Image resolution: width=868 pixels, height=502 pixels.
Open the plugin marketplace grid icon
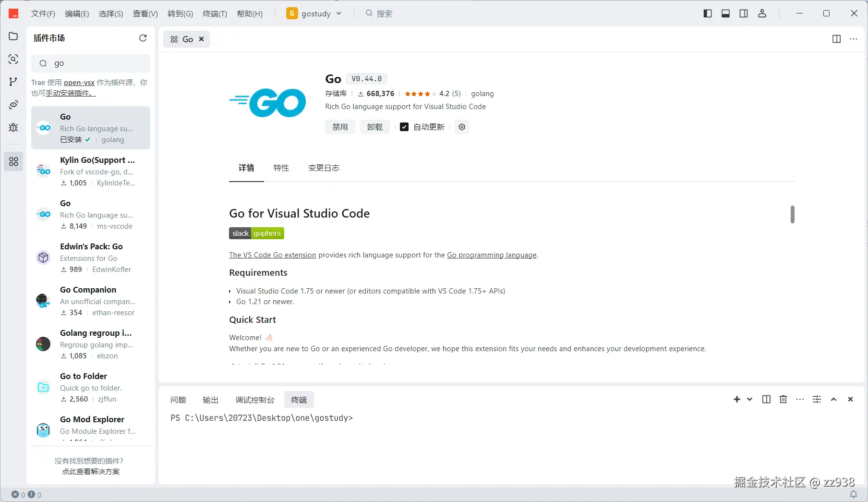point(13,161)
